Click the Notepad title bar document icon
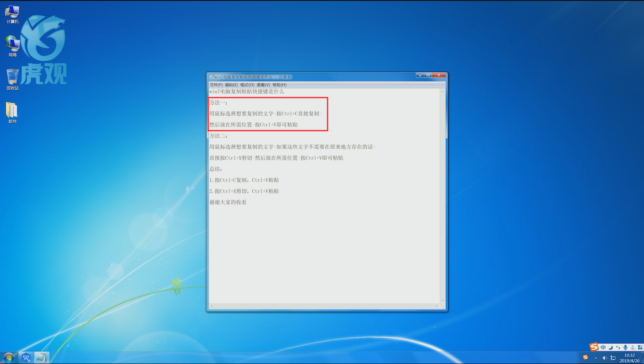Viewport: 644px width, 364px height. tap(212, 77)
